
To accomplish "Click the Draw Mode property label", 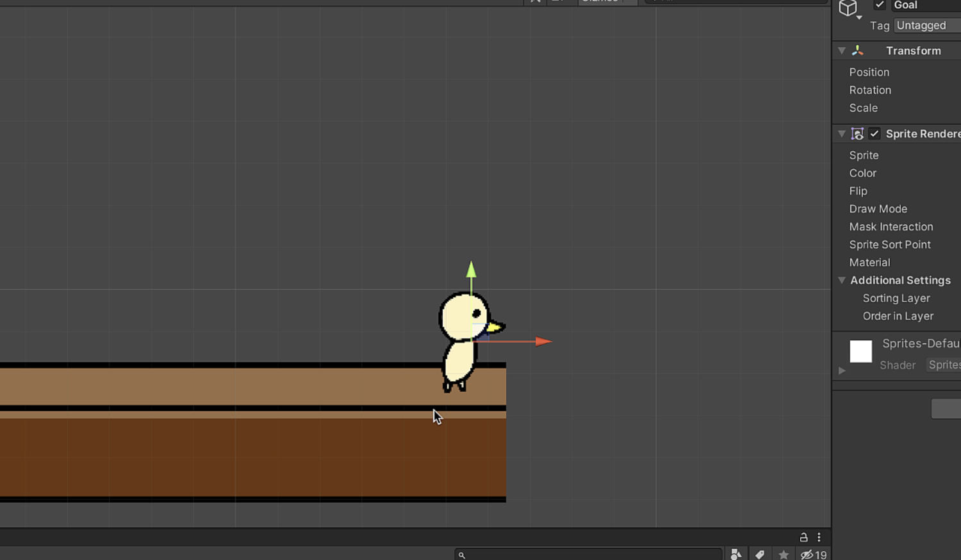I will pos(878,210).
